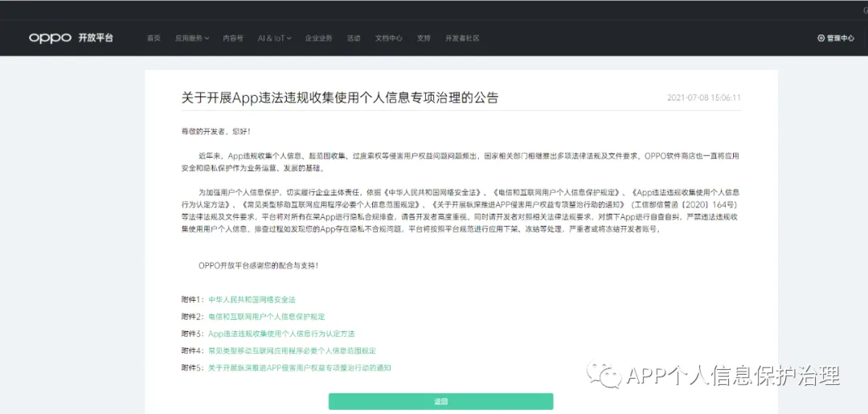Select the 支持 nav item
This screenshot has height=414, width=868.
tap(424, 39)
